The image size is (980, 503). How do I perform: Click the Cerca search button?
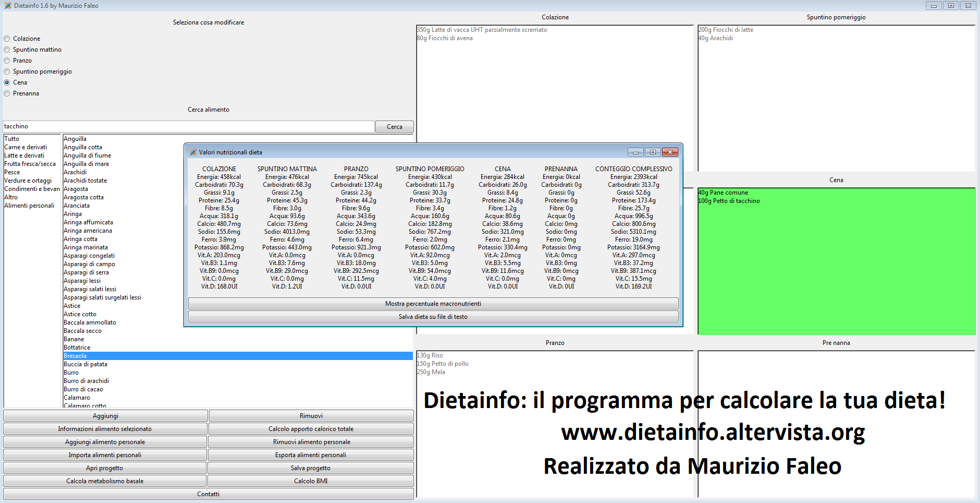coord(394,127)
